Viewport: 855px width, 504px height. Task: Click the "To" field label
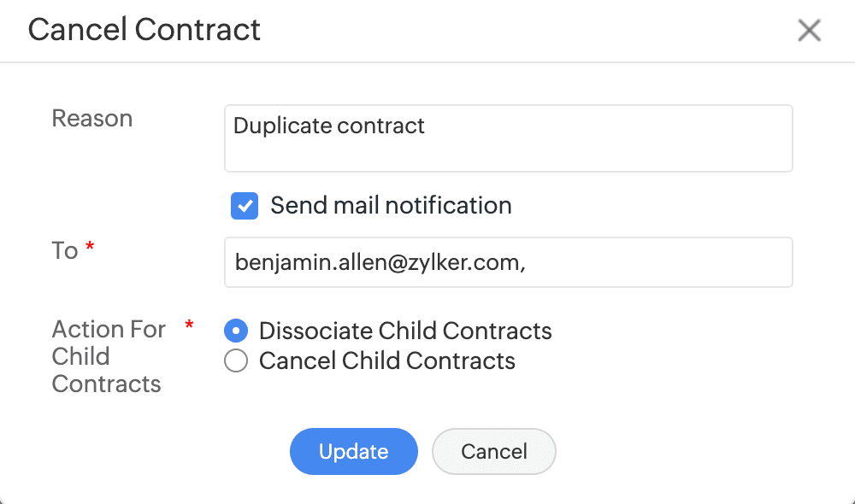pos(65,250)
